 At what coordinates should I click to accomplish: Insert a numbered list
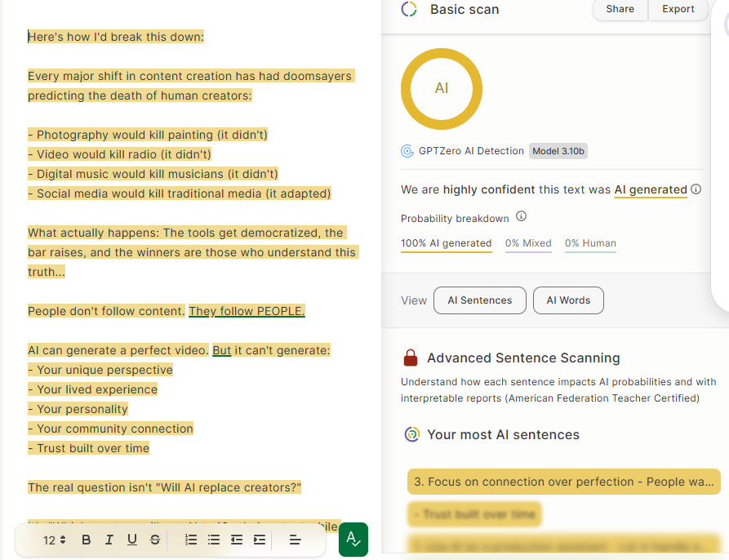[191, 540]
